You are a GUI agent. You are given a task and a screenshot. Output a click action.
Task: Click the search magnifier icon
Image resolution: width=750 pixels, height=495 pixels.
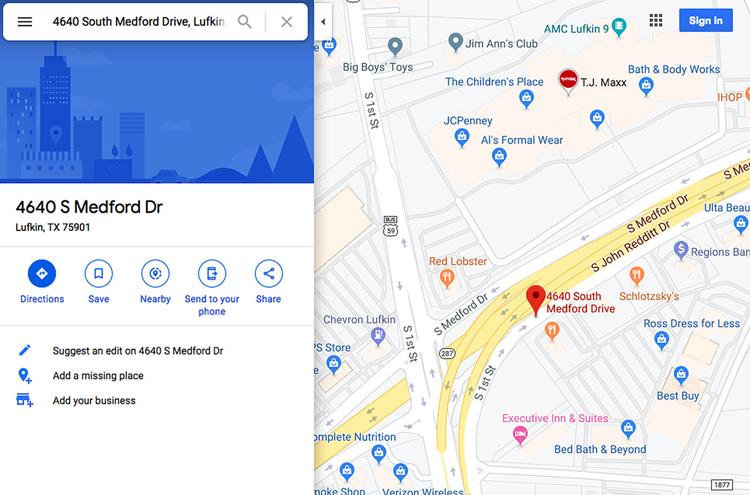point(244,22)
